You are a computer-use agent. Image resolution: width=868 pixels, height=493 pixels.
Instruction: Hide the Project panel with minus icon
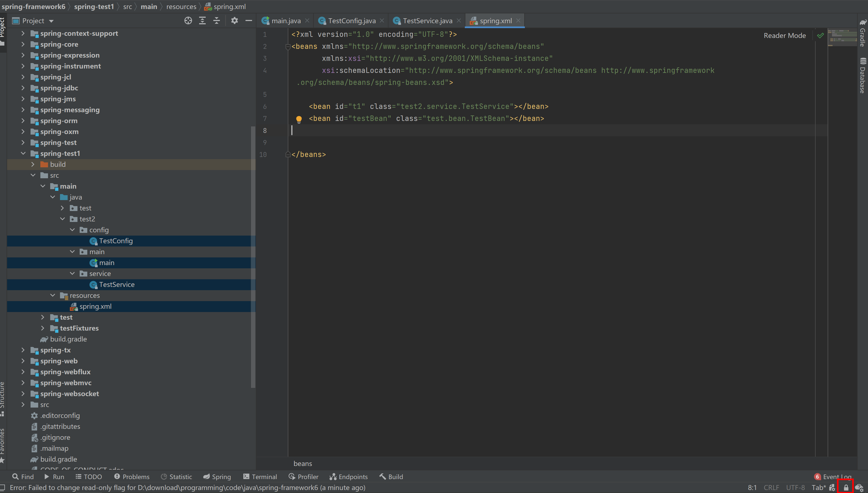[249, 21]
